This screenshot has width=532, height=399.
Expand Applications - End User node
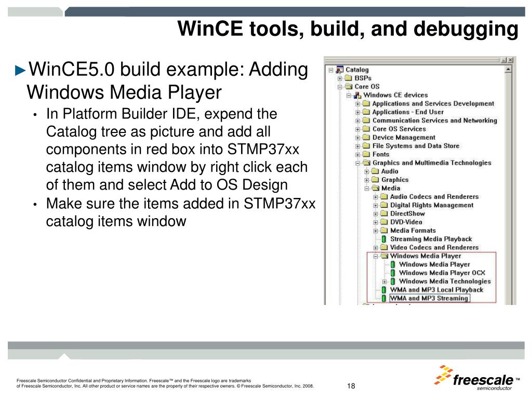click(x=357, y=112)
